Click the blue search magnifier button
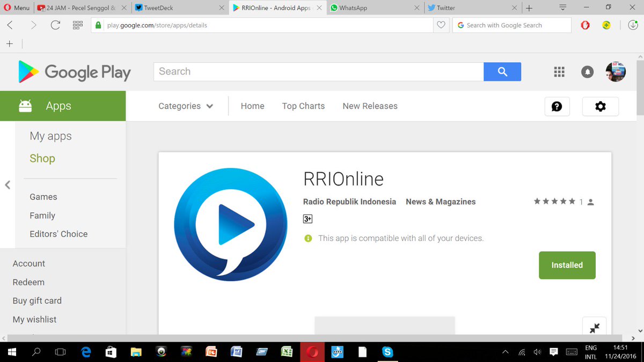Viewport: 644px width, 362px height. pyautogui.click(x=502, y=71)
